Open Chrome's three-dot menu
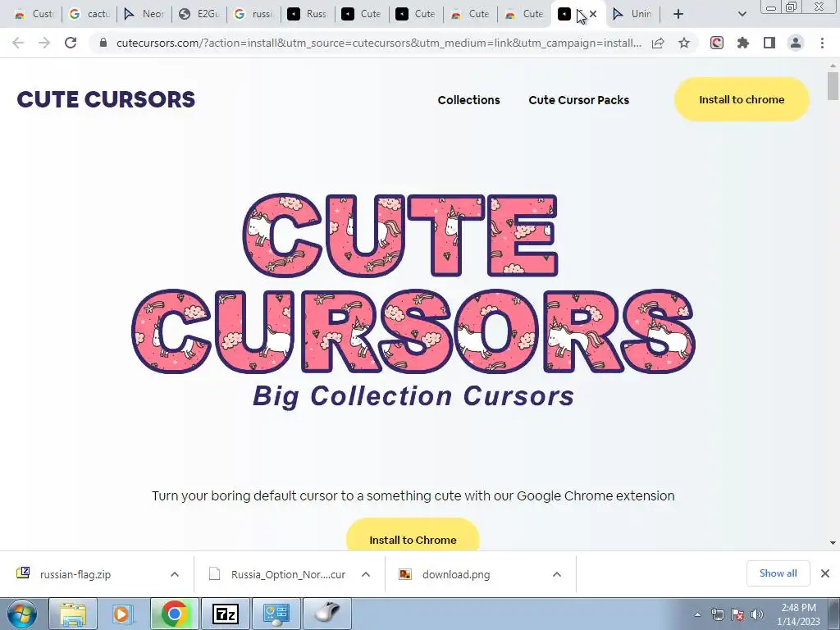840x630 pixels. 822,43
